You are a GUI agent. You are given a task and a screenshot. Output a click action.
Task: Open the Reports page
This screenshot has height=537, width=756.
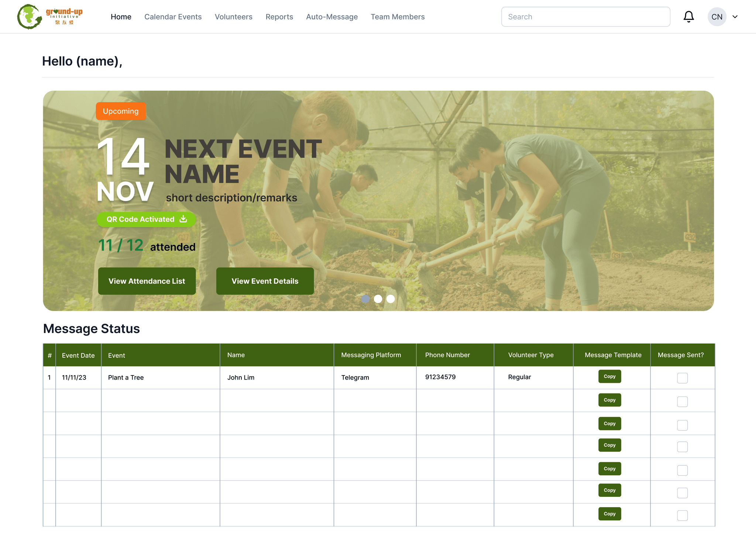(279, 17)
